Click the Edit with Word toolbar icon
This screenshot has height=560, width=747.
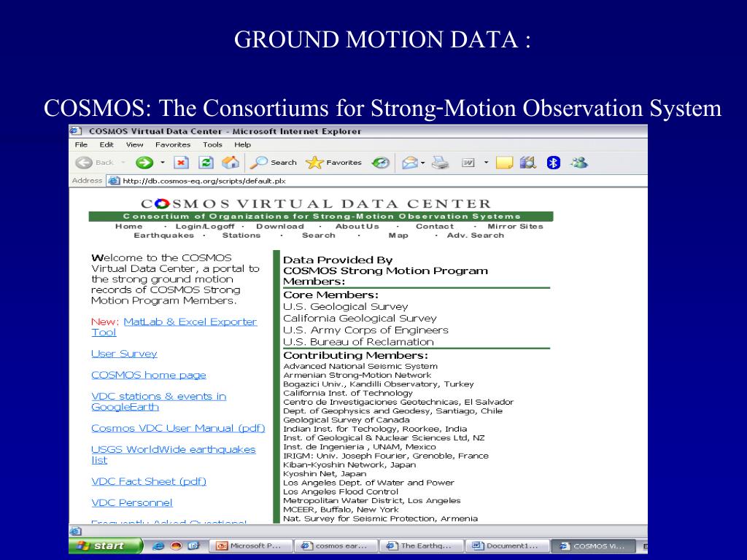tap(468, 163)
